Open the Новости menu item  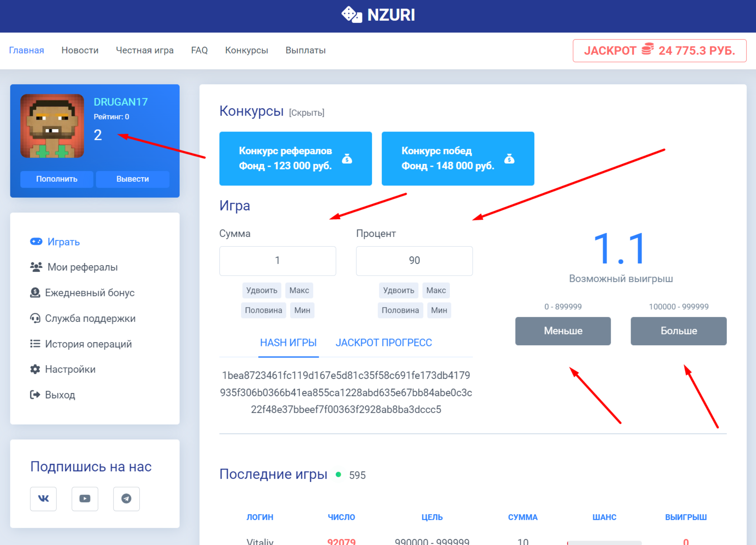point(80,50)
